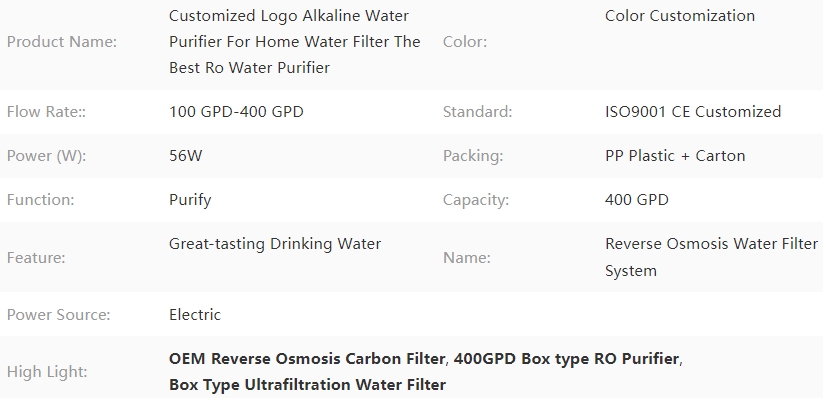The width and height of the screenshot is (823, 398).
Task: Select Great-tasting Drinking Water feature text
Action: click(275, 244)
